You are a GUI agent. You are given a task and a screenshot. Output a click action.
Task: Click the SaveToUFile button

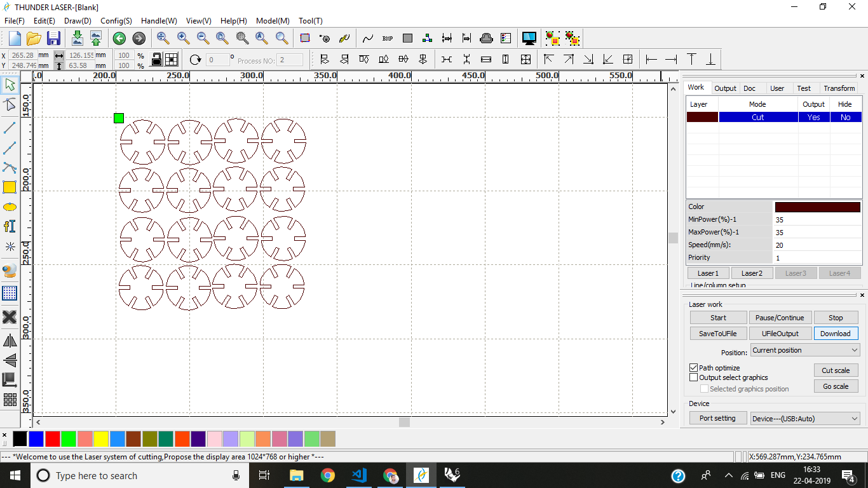[x=718, y=334]
